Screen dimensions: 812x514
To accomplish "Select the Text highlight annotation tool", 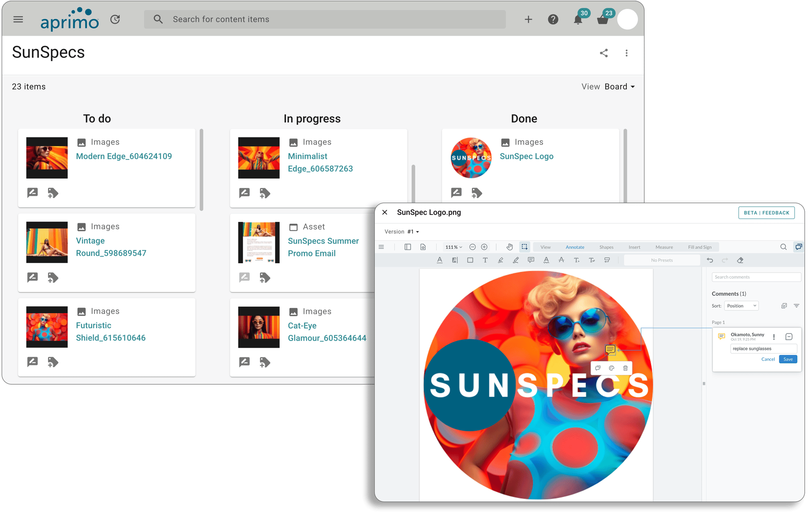I will pos(455,260).
